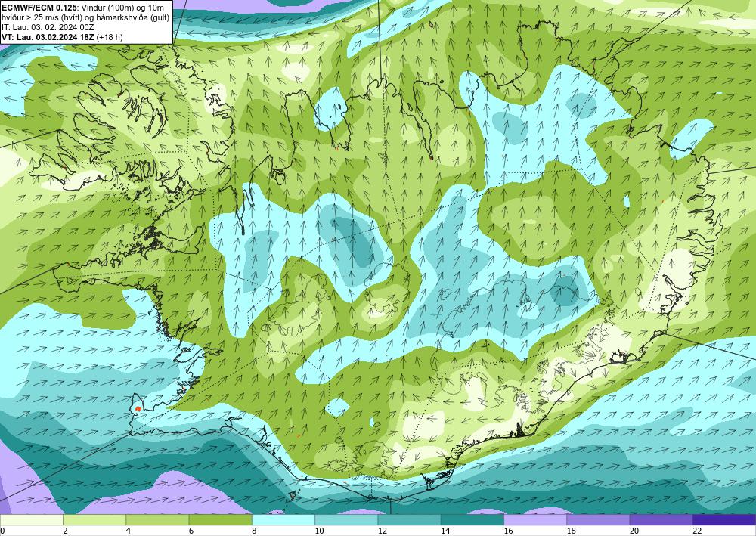
Task: Select the 4–6 m/s green legend swatch
Action: pos(157,520)
